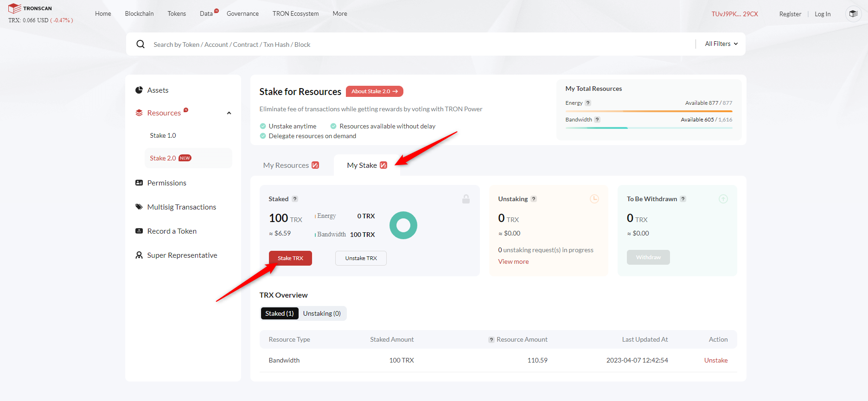Open Stake 1.0 in sidebar
The height and width of the screenshot is (401, 868).
pyautogui.click(x=163, y=135)
